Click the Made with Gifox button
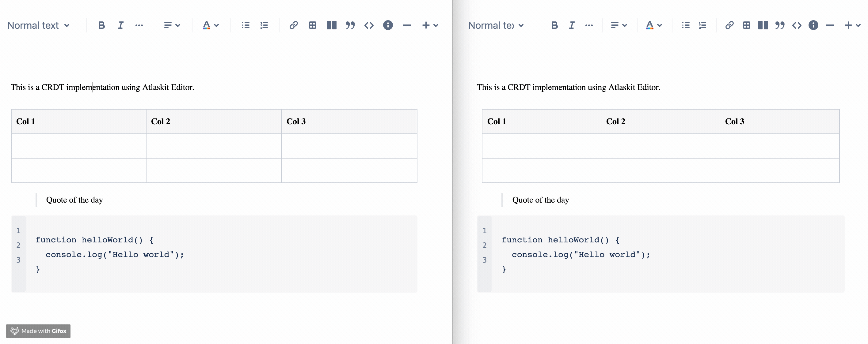The height and width of the screenshot is (344, 868). pyautogui.click(x=38, y=330)
